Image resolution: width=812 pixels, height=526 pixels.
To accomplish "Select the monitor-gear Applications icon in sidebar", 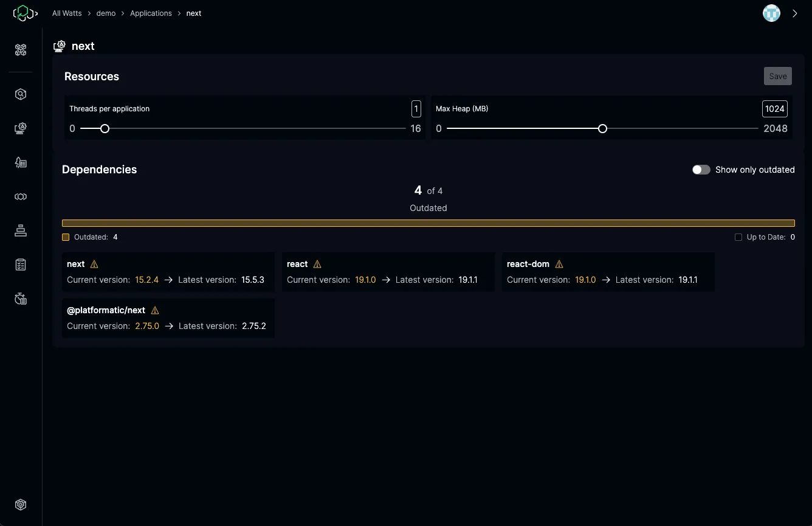I will click(21, 128).
